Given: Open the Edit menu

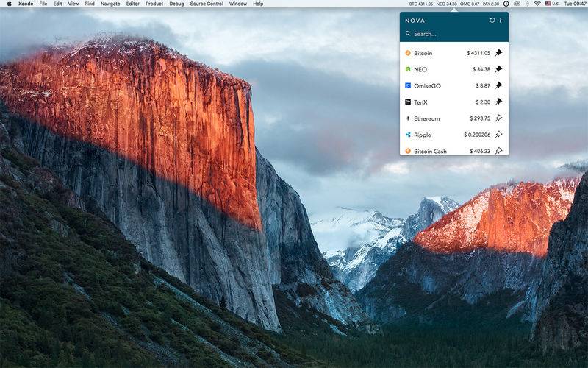Looking at the screenshot, I should [x=57, y=4].
